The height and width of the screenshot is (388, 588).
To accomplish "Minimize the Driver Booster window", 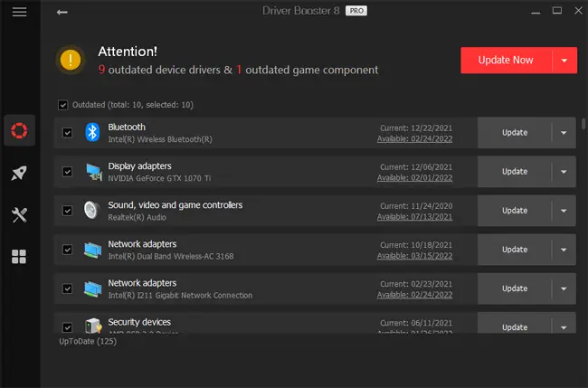I will pos(536,12).
